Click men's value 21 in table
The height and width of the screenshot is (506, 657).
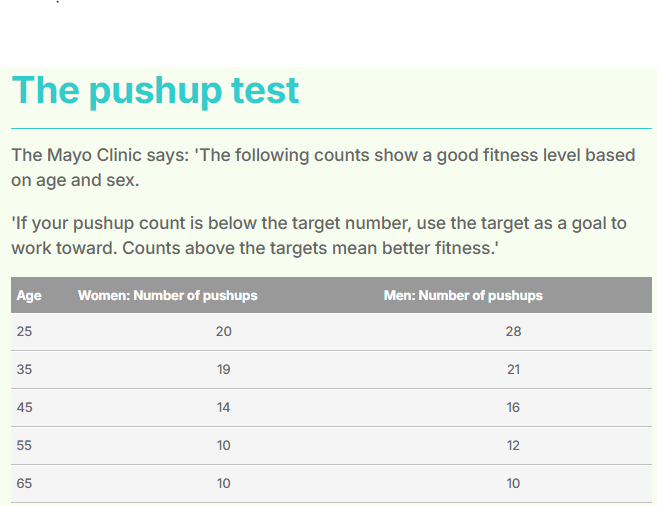point(513,369)
